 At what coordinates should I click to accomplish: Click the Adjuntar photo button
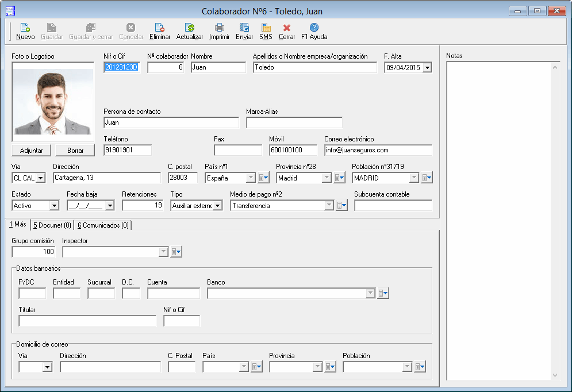(x=32, y=150)
